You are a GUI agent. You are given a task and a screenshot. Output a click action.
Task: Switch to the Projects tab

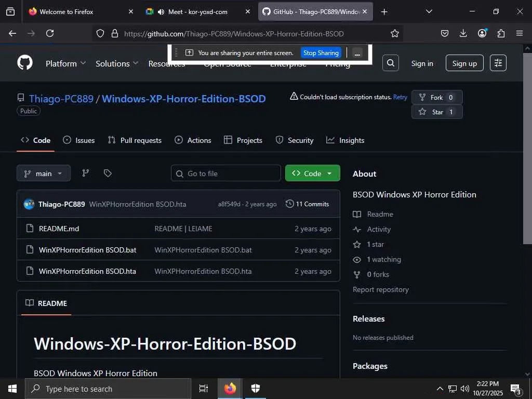[x=243, y=140]
